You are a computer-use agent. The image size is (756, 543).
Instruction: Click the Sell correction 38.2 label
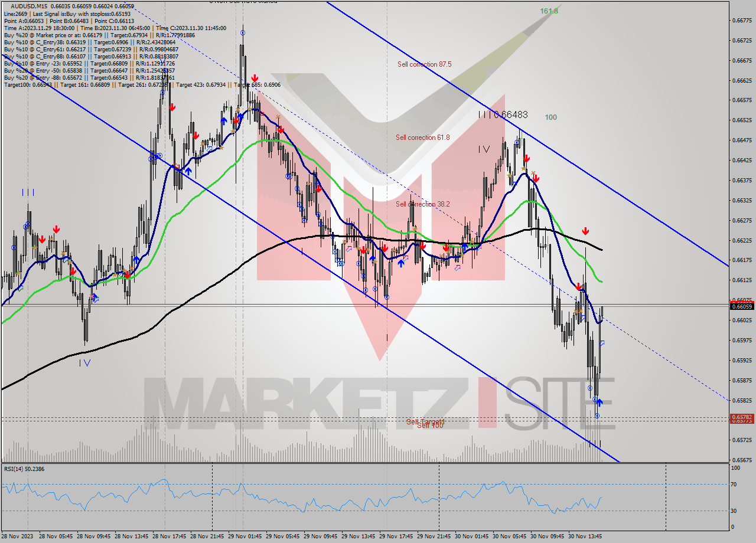[422, 204]
